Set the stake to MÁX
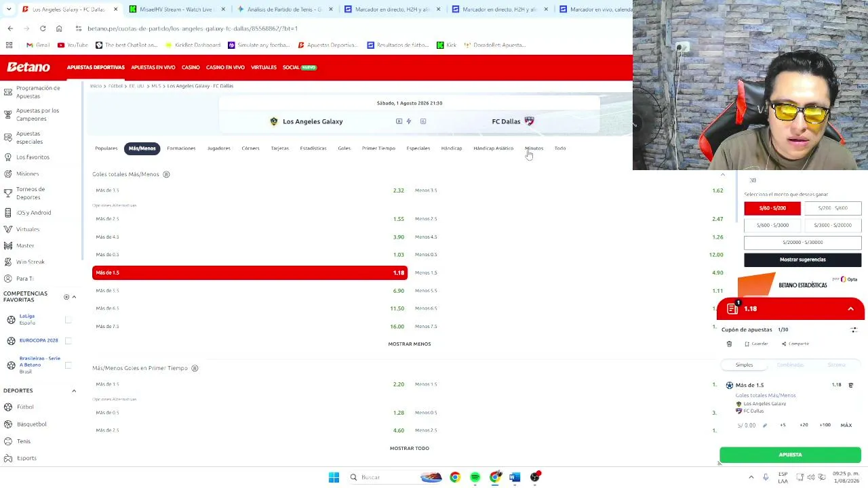This screenshot has height=488, width=868. click(846, 425)
